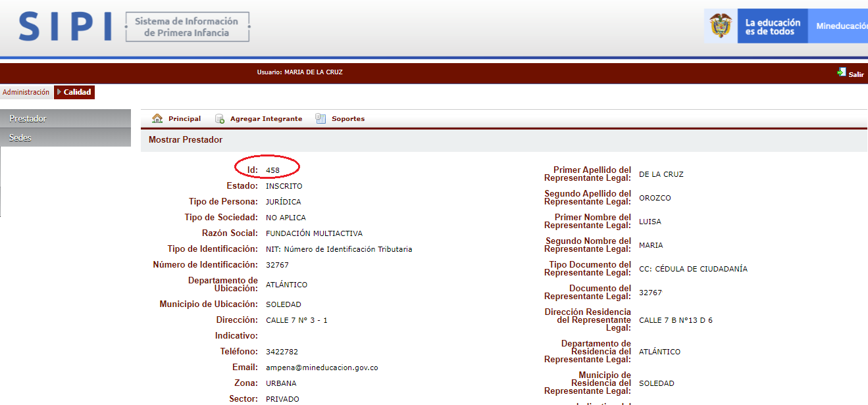Click the SIPI logo
Image resolution: width=868 pixels, height=405 pixels.
[x=65, y=26]
